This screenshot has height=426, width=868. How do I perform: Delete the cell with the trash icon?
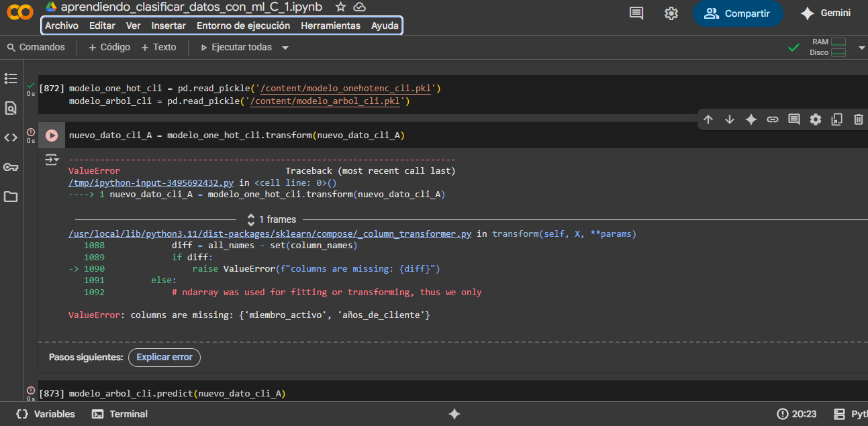point(858,119)
